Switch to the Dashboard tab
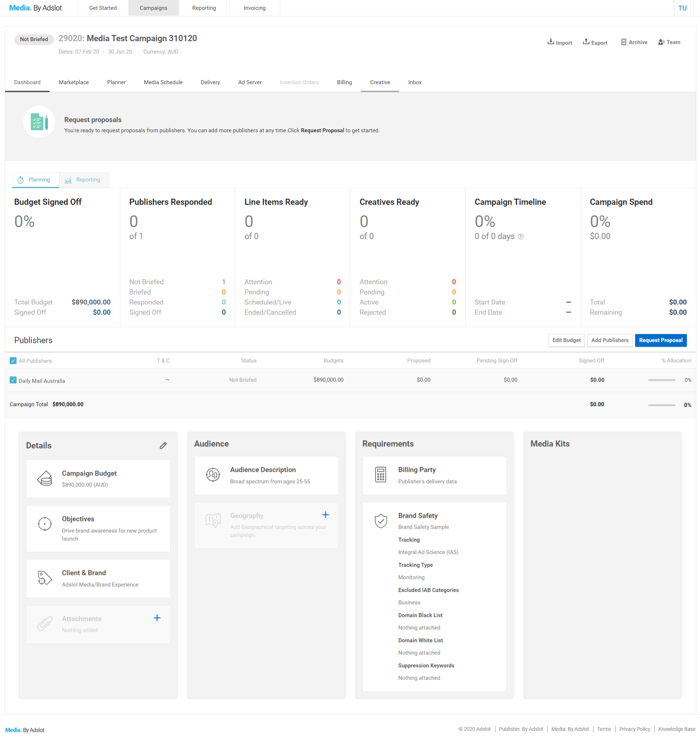 tap(27, 82)
